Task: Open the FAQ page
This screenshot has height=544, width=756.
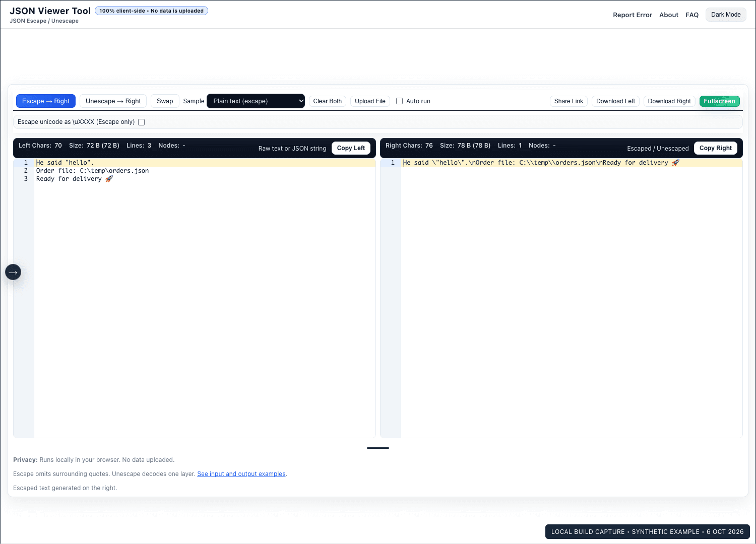Action: [x=692, y=15]
